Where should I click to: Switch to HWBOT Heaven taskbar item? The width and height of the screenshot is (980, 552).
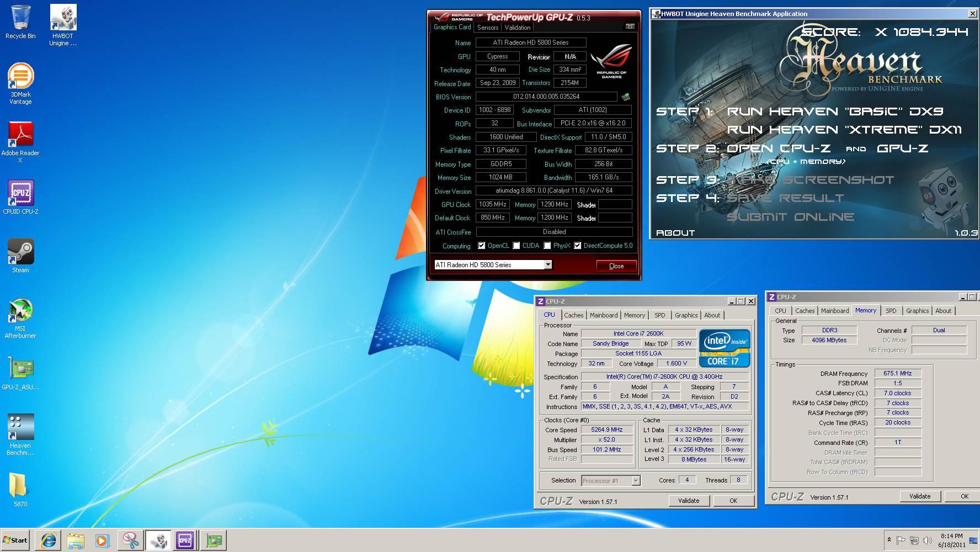(x=158, y=540)
